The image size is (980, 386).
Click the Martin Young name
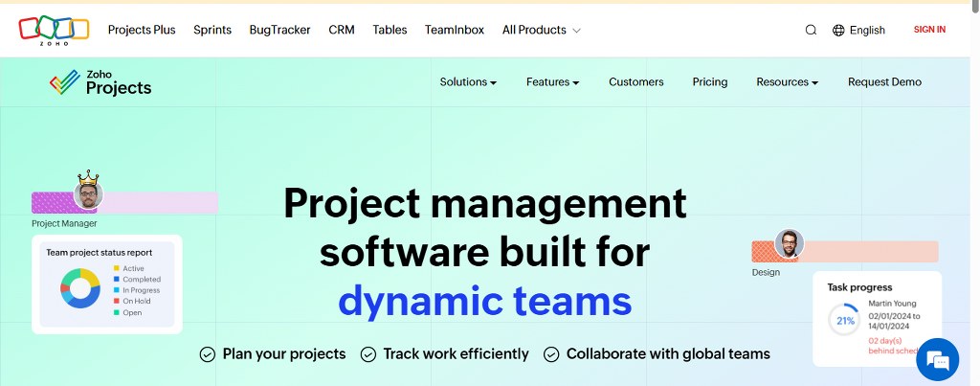(893, 304)
